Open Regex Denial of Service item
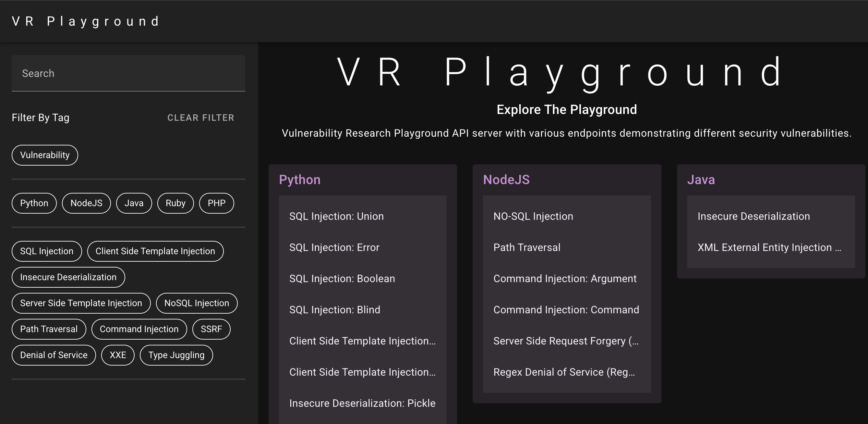This screenshot has height=424, width=868. coord(564,372)
